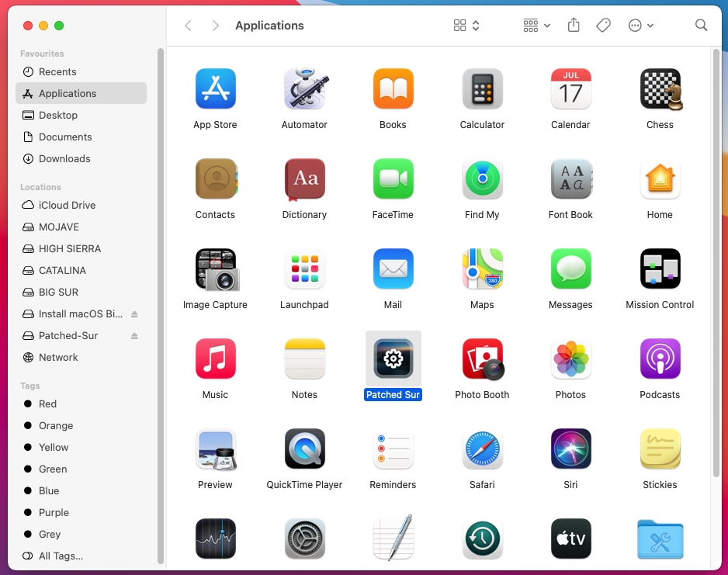The width and height of the screenshot is (728, 575).
Task: Click the Music app icon
Action: click(215, 359)
